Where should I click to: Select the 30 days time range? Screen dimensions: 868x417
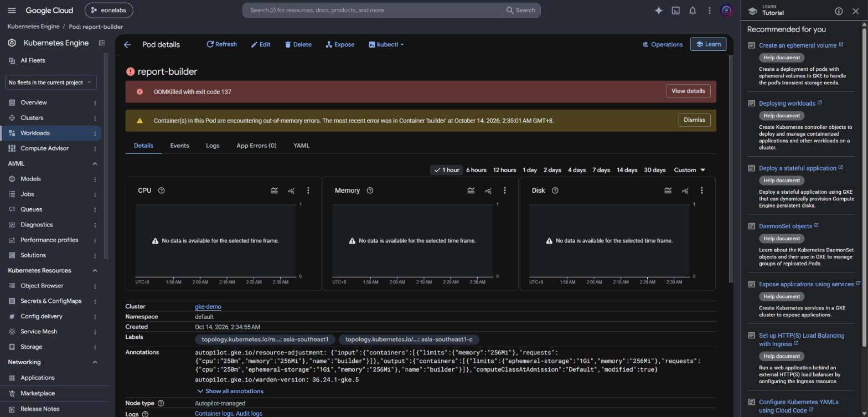point(655,170)
